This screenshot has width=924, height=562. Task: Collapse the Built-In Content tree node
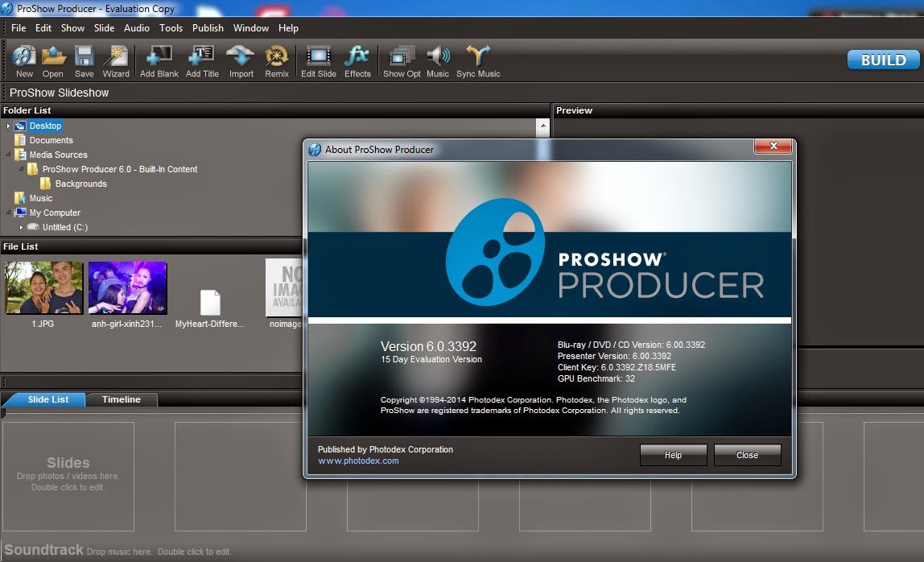(x=21, y=168)
